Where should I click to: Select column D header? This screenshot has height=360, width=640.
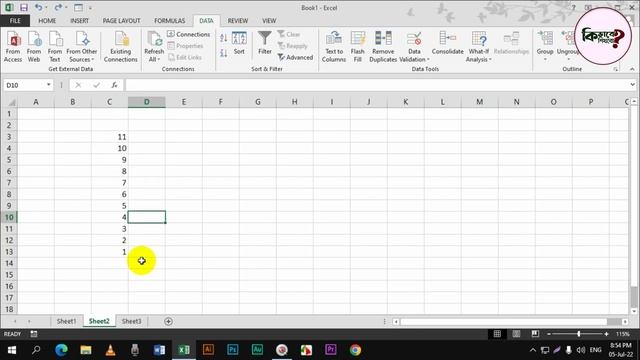(147, 102)
